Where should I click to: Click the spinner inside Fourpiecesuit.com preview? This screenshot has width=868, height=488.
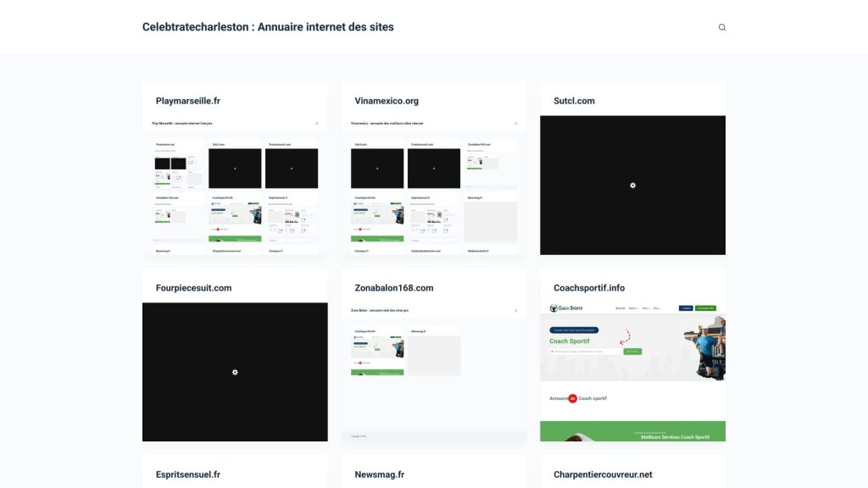coord(235,372)
